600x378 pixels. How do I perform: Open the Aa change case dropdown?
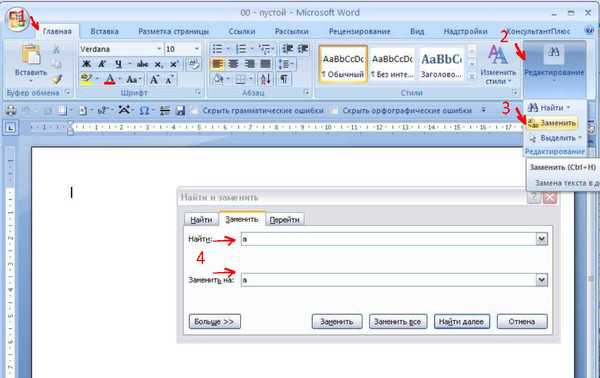(x=134, y=80)
